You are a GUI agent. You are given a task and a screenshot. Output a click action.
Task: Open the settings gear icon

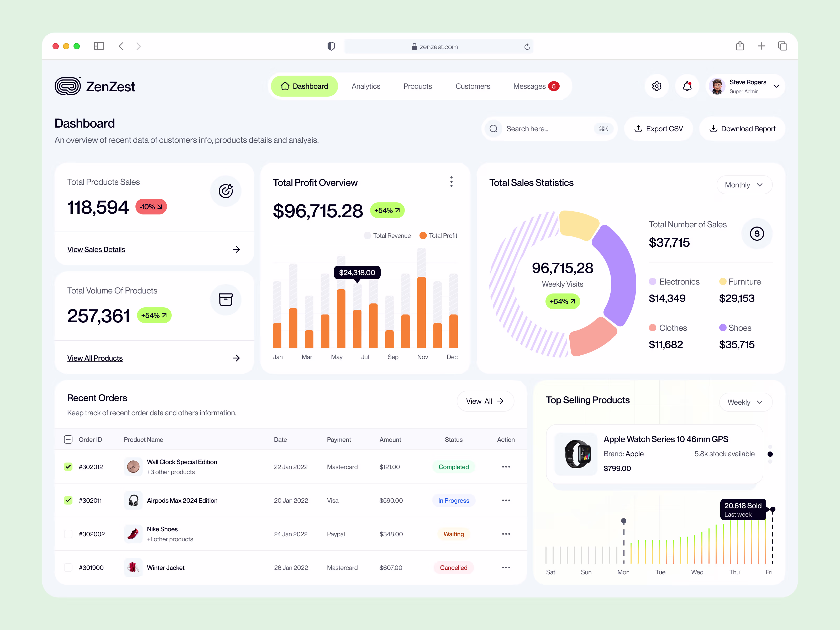coord(657,86)
